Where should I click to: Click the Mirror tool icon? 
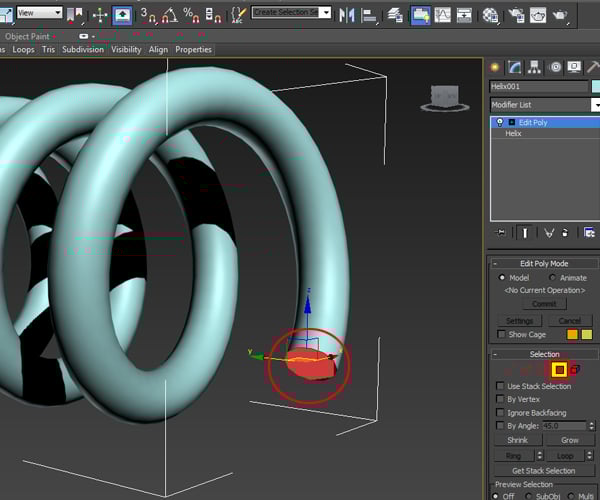347,15
